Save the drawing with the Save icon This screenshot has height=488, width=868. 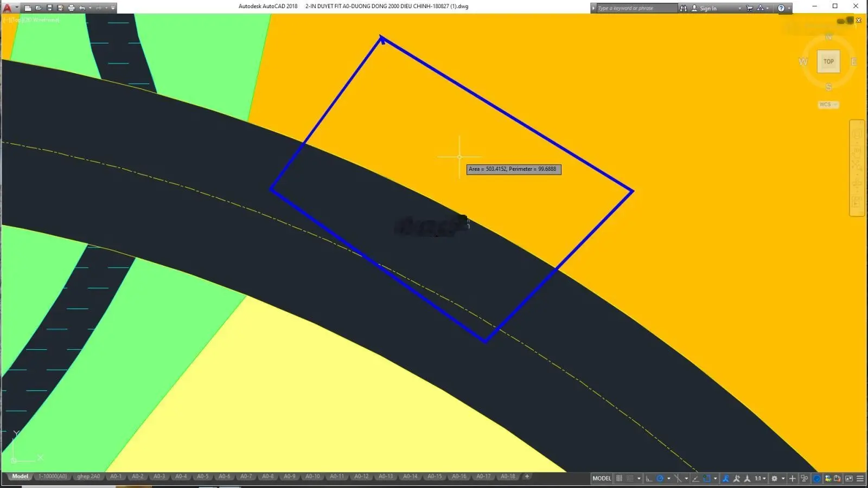pyautogui.click(x=50, y=8)
